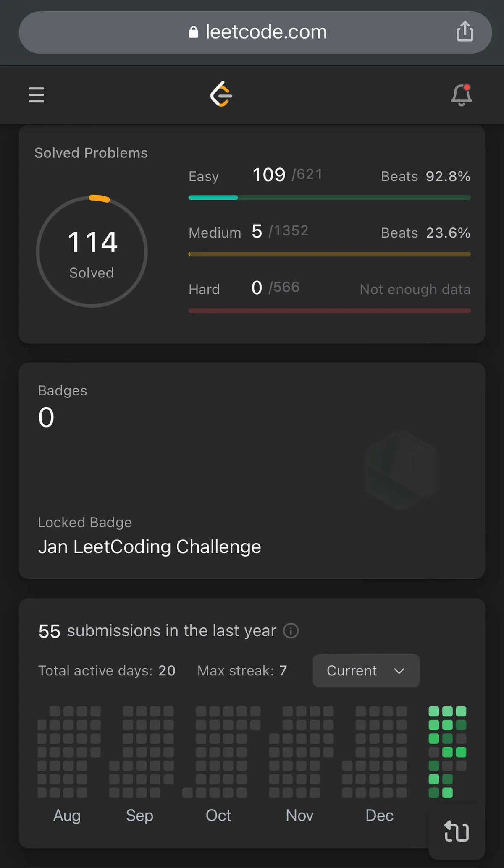Click the Hard red progress bar
Screen dimensions: 504x868
point(329,311)
